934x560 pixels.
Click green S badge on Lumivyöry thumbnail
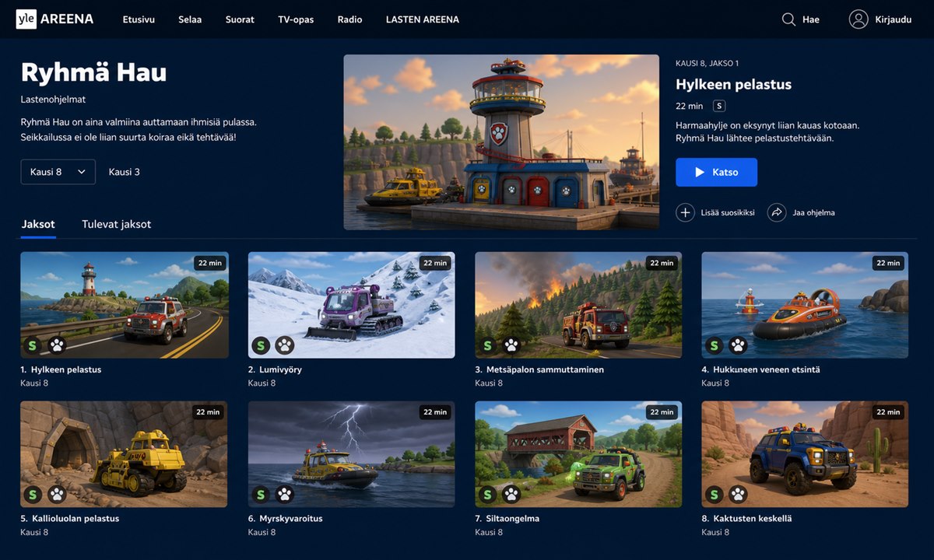(261, 345)
